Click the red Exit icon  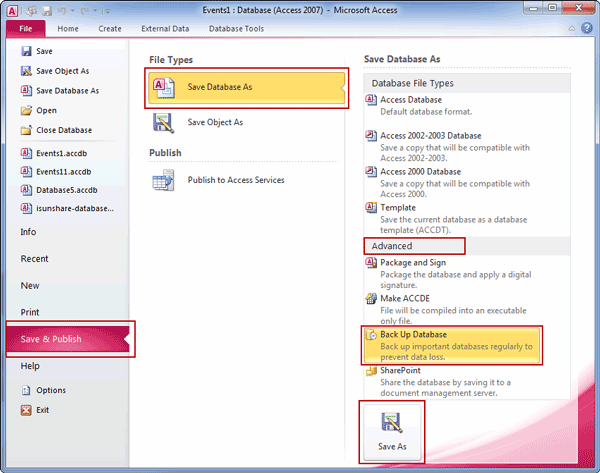coord(26,410)
